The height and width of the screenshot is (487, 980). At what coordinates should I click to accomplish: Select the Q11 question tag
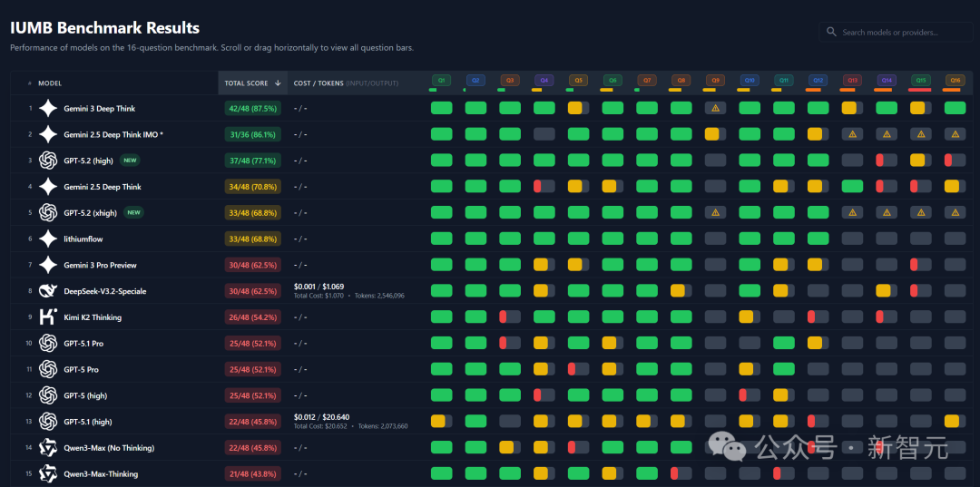tap(784, 81)
